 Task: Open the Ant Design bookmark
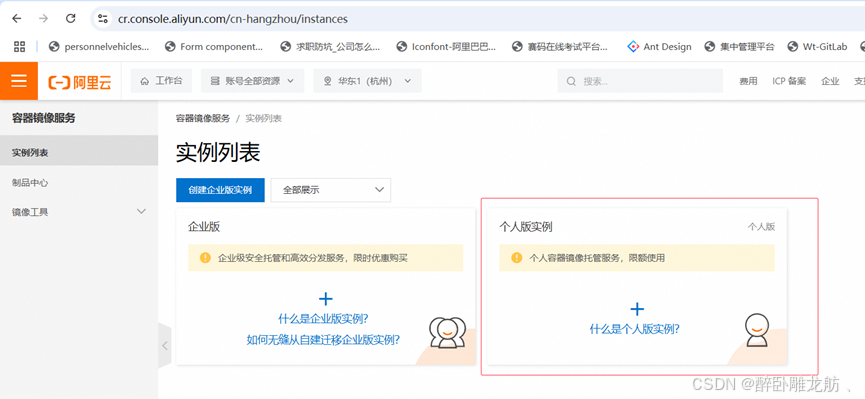click(x=659, y=47)
